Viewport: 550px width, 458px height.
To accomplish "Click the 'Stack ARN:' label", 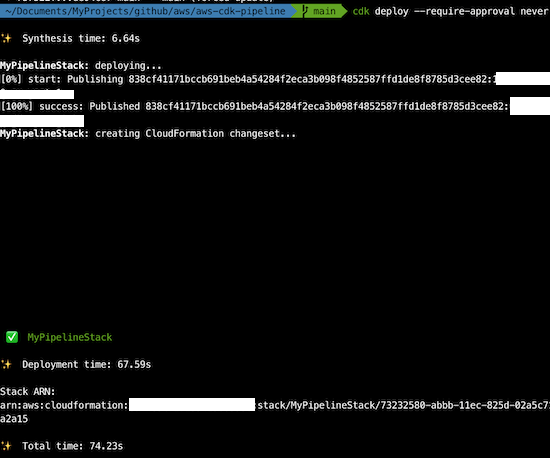I will click(28, 391).
